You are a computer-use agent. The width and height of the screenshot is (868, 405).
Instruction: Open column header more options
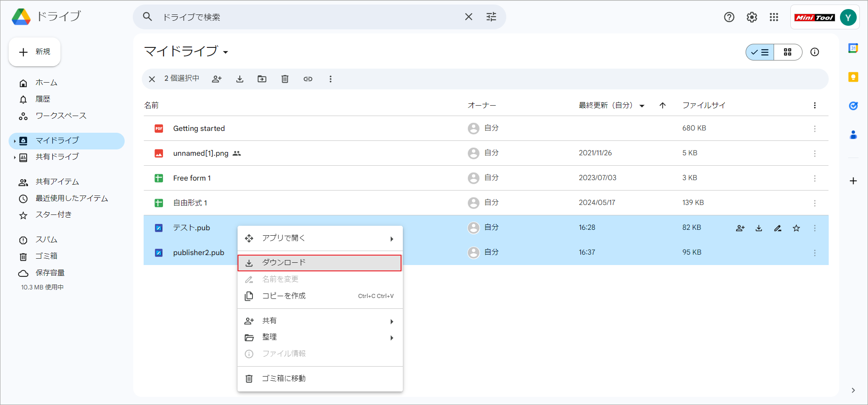click(815, 105)
